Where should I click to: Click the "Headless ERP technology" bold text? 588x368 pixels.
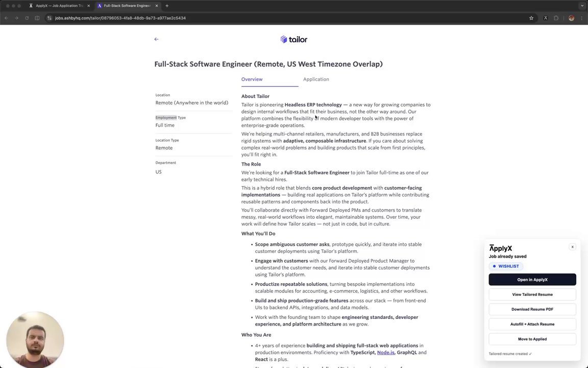[x=313, y=105]
